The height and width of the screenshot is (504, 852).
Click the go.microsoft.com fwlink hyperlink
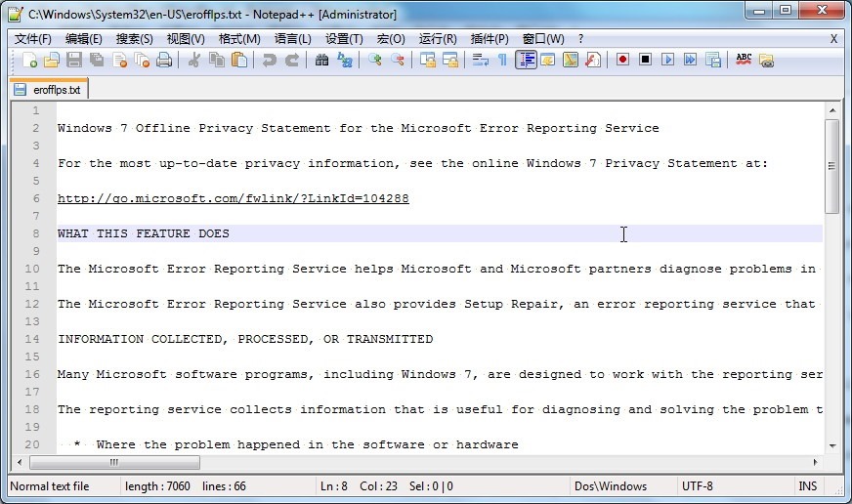click(234, 198)
